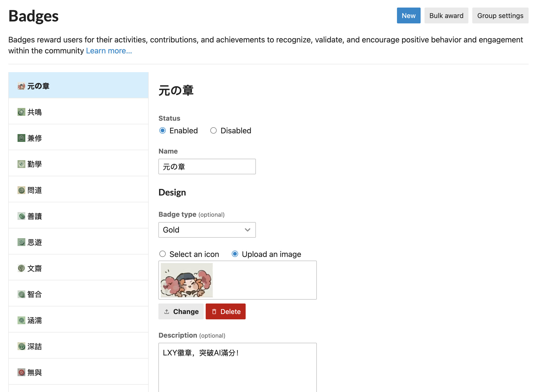Image resolution: width=541 pixels, height=392 pixels.
Task: Click the trash icon on Delete button
Action: click(214, 312)
